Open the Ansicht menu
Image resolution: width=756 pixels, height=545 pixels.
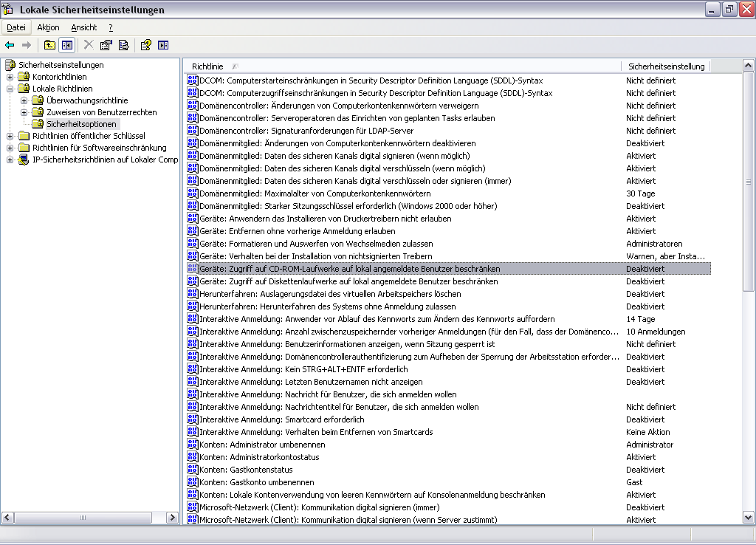[x=83, y=27]
